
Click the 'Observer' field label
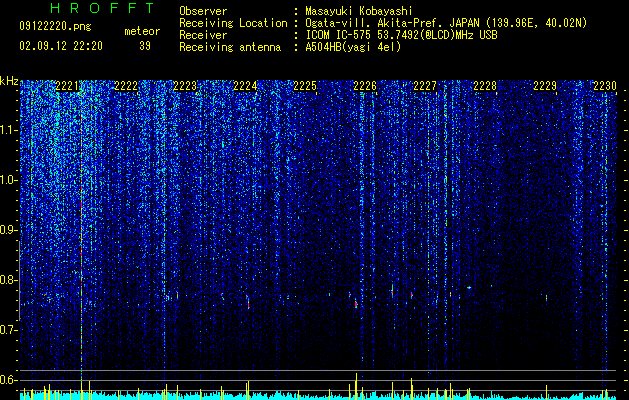(x=203, y=11)
